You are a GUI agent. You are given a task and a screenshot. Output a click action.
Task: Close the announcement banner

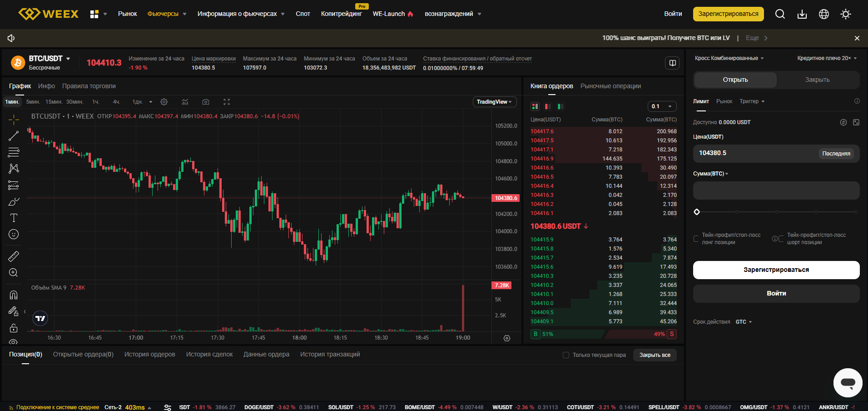tap(857, 38)
